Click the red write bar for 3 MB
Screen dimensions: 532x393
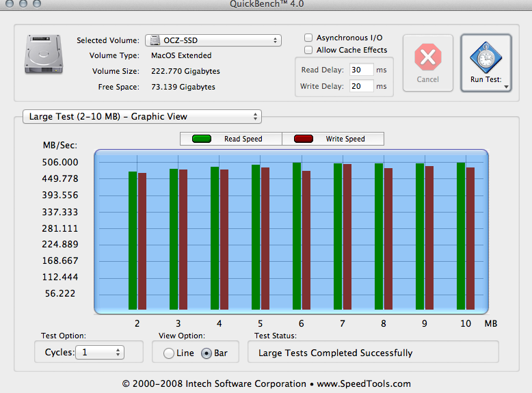[183, 239]
